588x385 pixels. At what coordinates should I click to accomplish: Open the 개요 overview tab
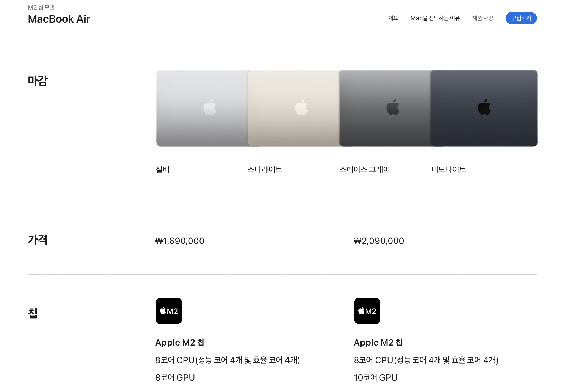tap(393, 18)
